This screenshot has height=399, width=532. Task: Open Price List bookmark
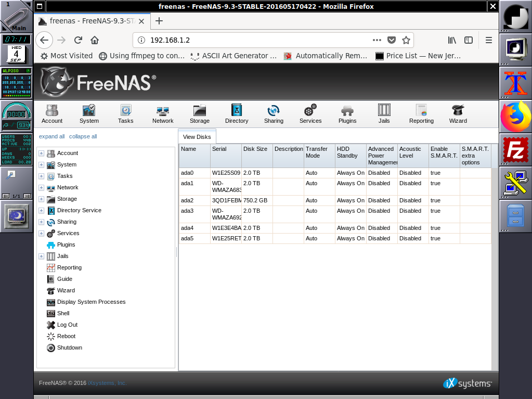[418, 56]
